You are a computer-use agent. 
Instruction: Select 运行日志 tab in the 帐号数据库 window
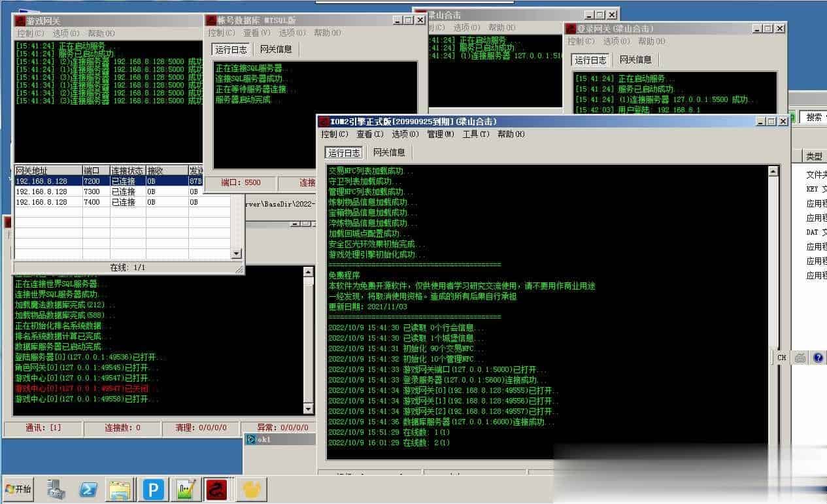(231, 49)
